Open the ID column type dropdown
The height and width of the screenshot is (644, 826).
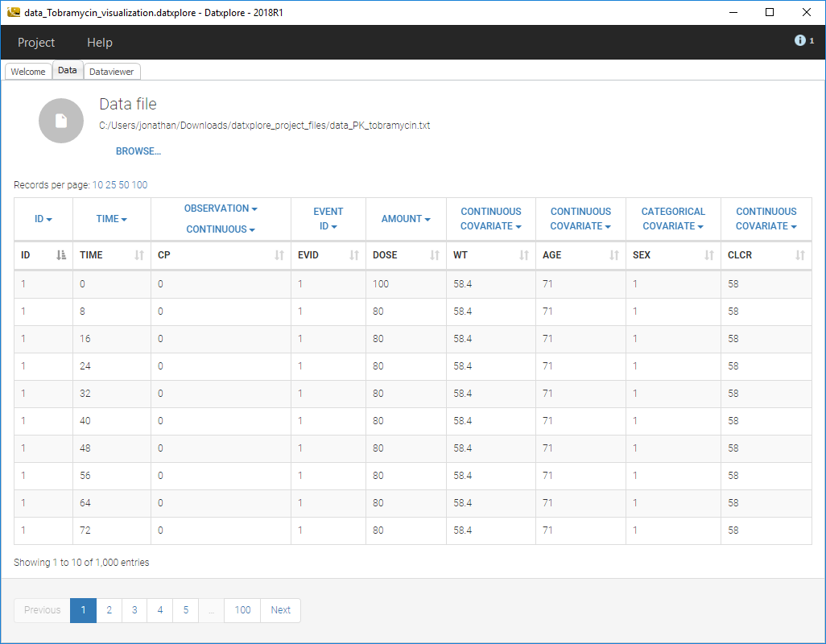point(43,218)
